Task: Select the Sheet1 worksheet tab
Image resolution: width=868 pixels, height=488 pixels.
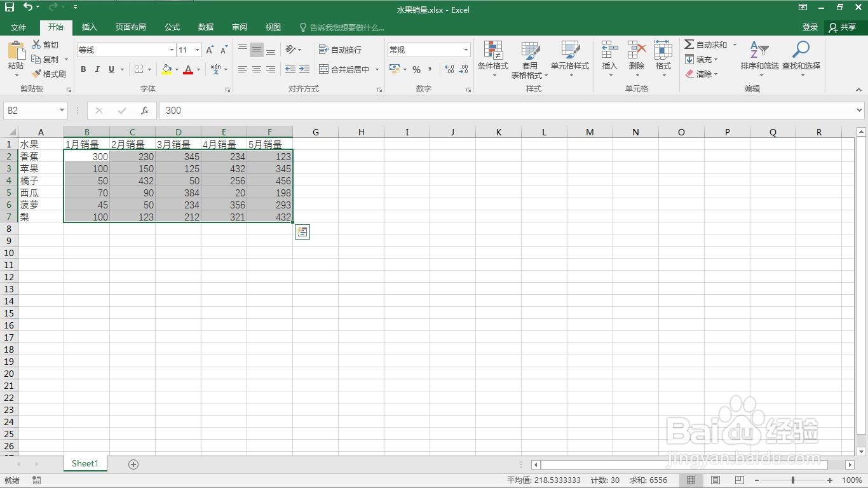Action: 85,464
